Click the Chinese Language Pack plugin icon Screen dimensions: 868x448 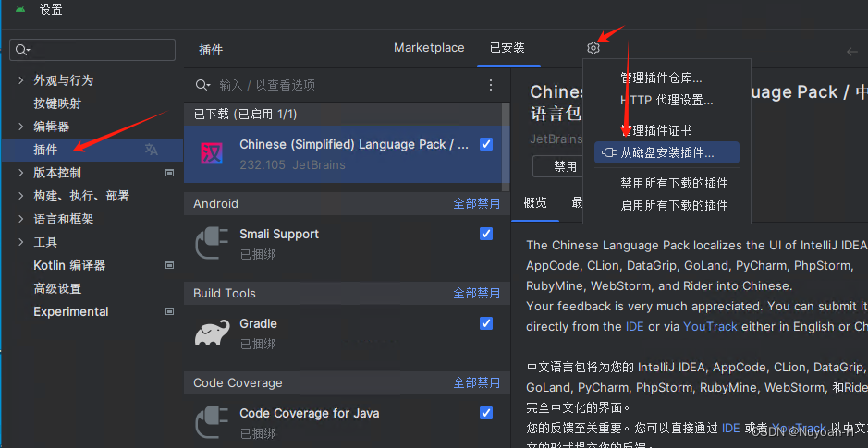pyautogui.click(x=212, y=153)
